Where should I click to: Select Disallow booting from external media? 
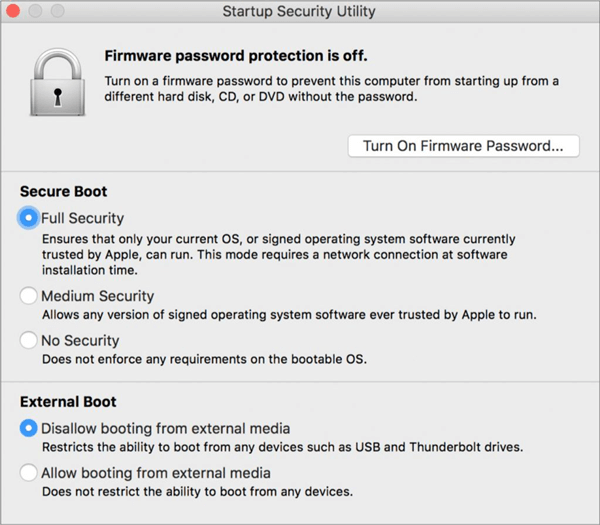[29, 429]
